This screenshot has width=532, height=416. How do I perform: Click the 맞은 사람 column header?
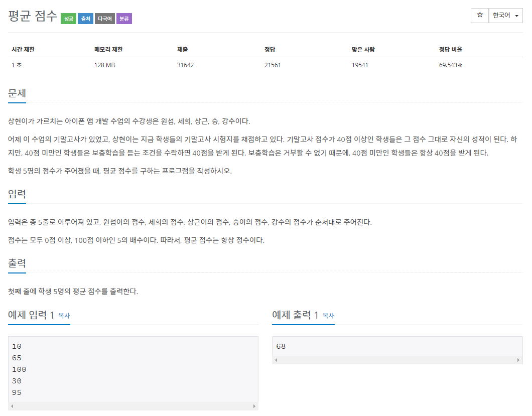point(363,50)
